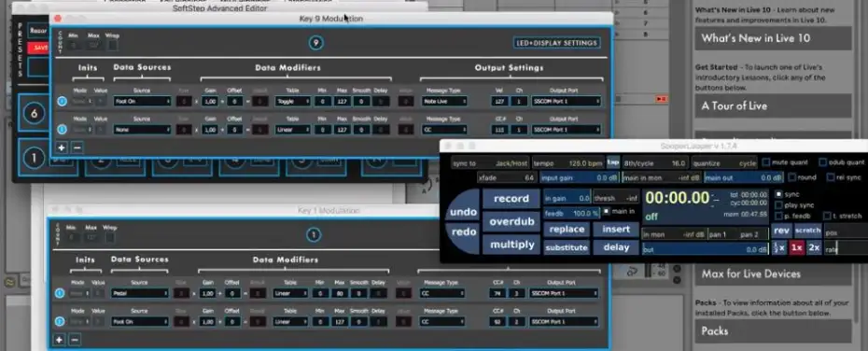Click the 2x rate button
This screenshot has width=868, height=351.
click(x=814, y=247)
